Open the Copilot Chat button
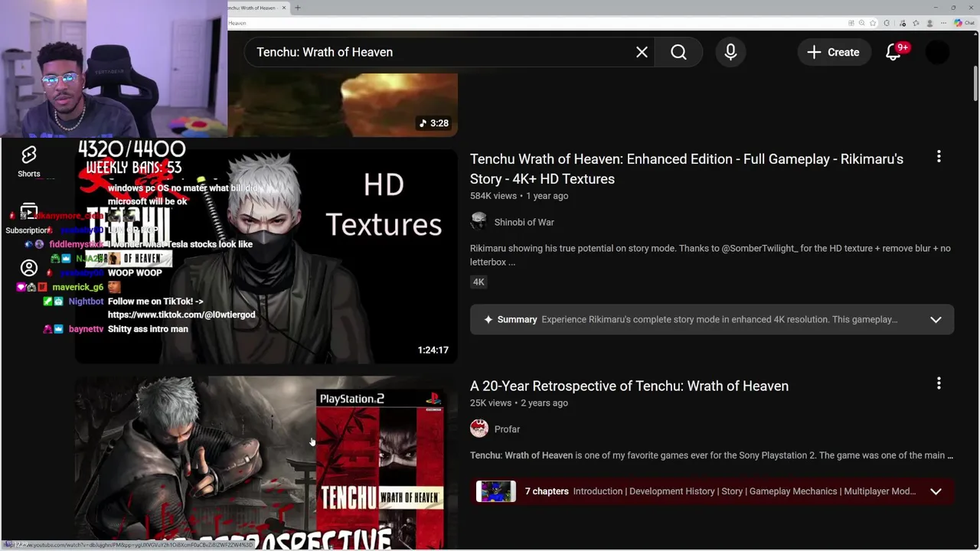This screenshot has height=551, width=980. click(963, 23)
